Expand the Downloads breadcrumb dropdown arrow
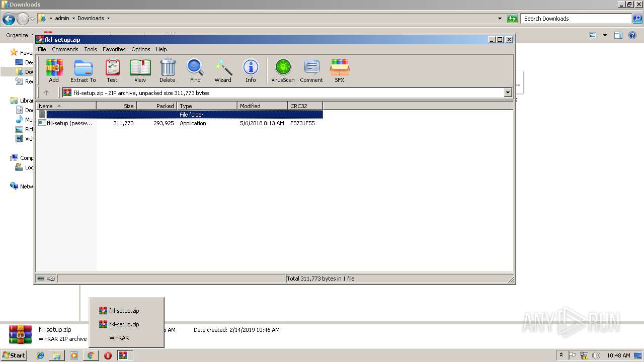644x362 pixels. pos(108,19)
